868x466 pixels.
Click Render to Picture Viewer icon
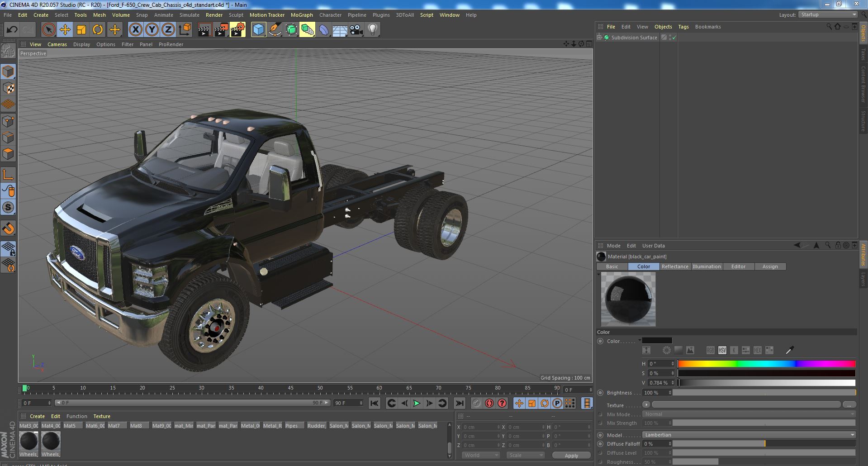point(221,30)
